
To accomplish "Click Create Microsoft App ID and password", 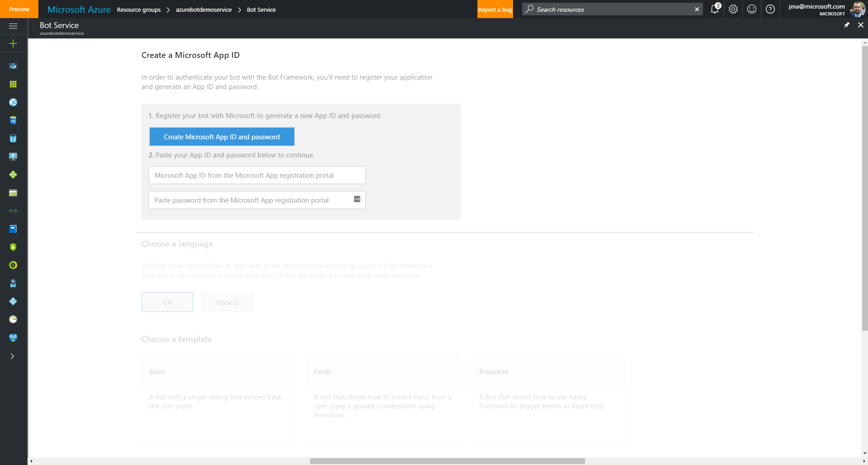I will coord(222,137).
